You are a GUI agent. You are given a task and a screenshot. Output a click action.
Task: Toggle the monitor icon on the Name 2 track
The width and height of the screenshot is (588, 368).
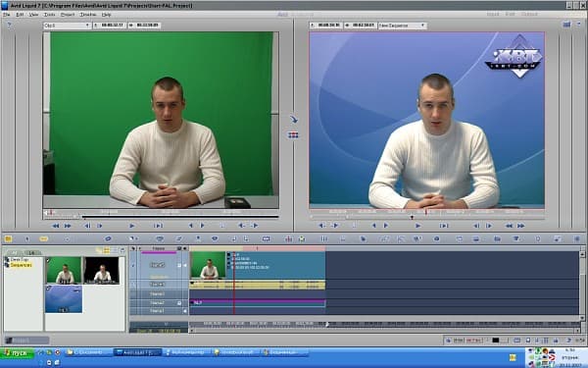[x=179, y=302]
